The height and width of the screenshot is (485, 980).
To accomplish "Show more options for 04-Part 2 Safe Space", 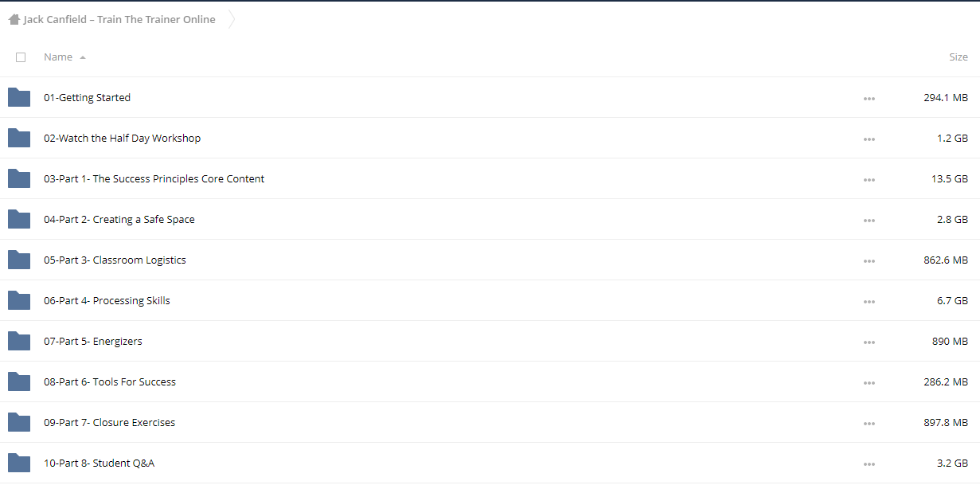I will (x=869, y=221).
